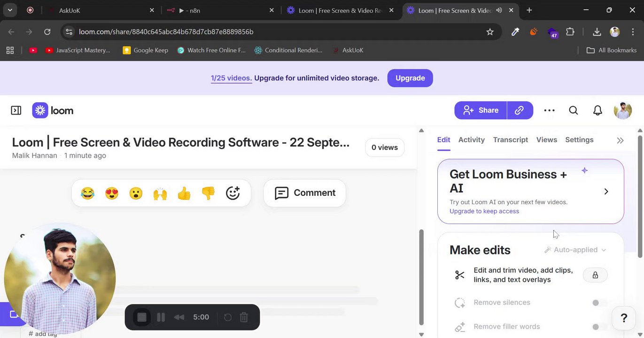Click the purple Upgrade button
Viewport: 644px width, 338px height.
410,78
